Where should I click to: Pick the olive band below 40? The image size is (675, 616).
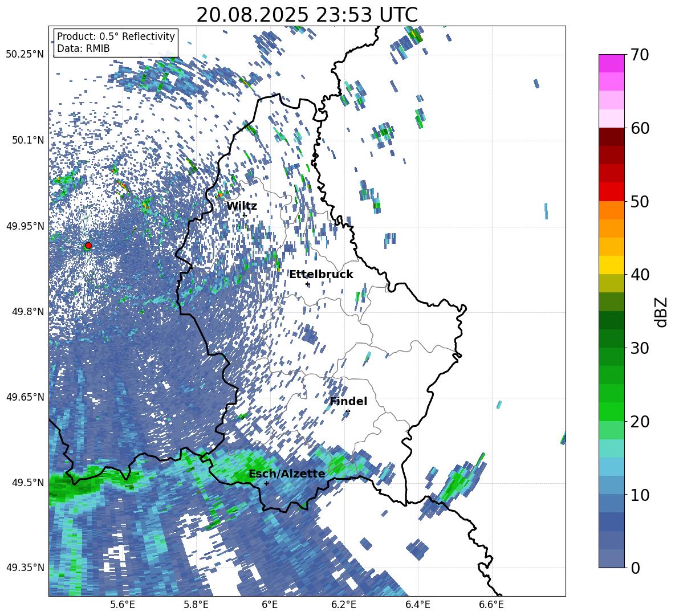click(x=611, y=283)
